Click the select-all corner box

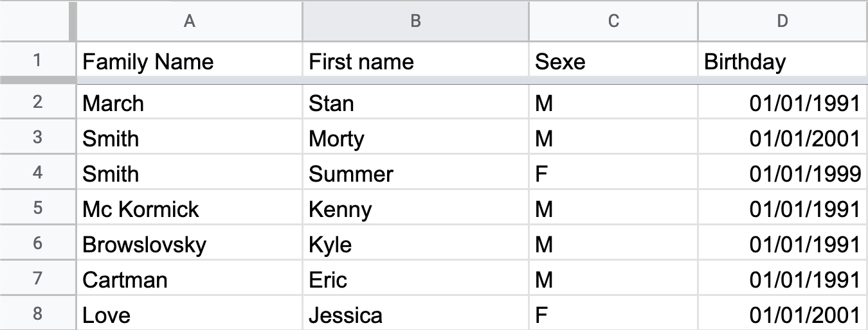pos(37,21)
